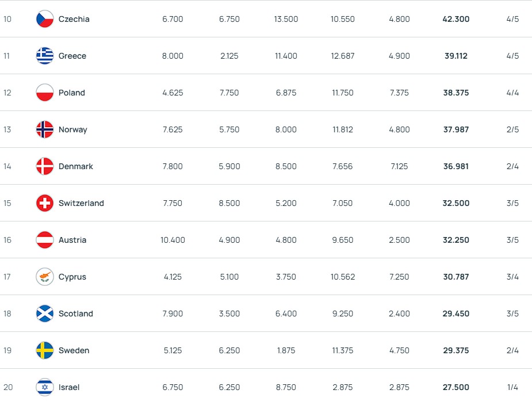Click the Denmark flag icon
This screenshot has height=405, width=532.
[x=45, y=166]
